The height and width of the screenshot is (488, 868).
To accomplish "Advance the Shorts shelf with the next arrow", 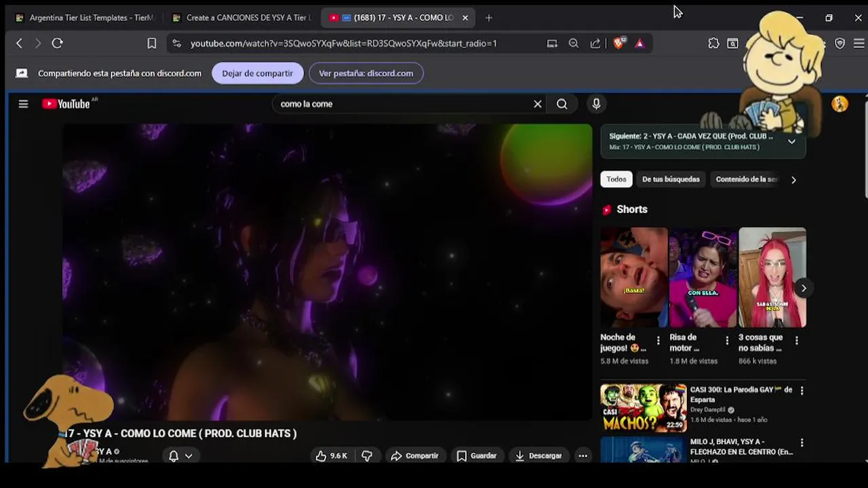I will pos(804,288).
